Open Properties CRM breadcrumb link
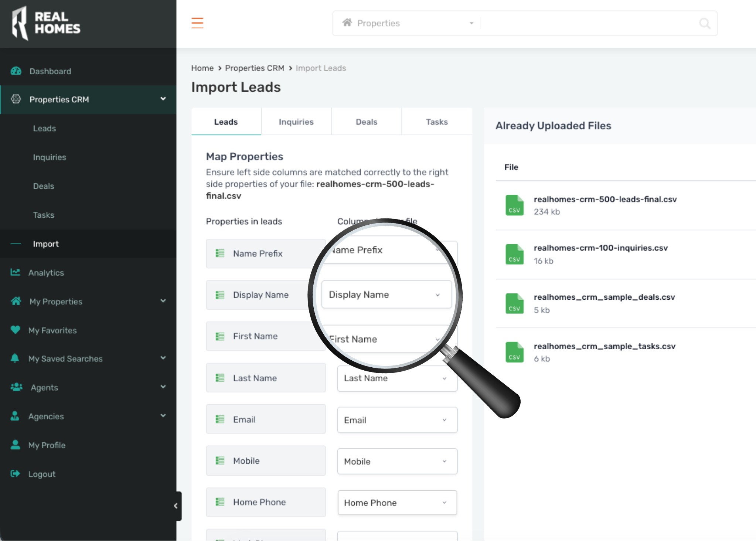The image size is (756, 541). point(255,68)
